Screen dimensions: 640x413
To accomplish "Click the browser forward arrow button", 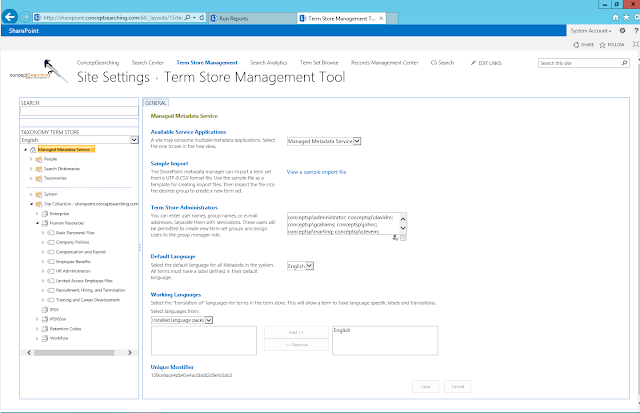I will 25,17.
